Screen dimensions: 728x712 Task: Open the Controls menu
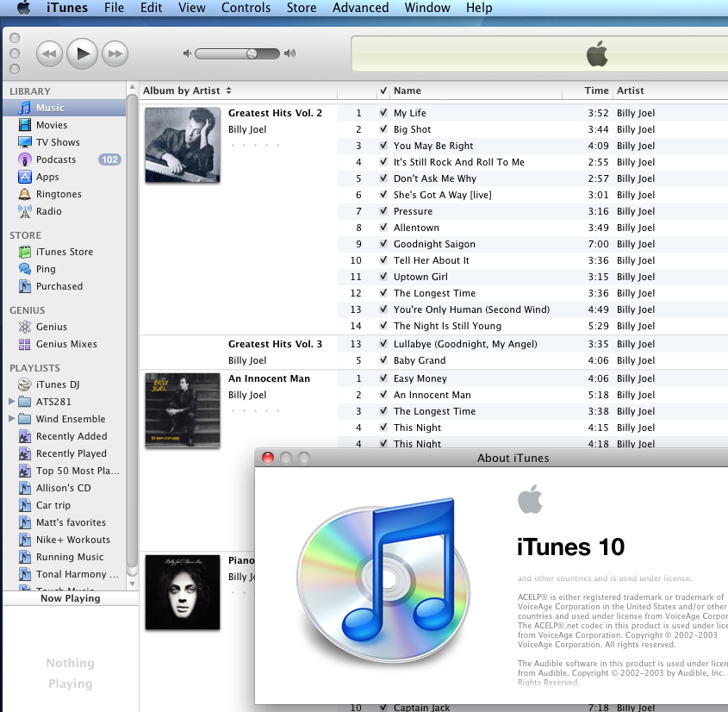tap(246, 8)
